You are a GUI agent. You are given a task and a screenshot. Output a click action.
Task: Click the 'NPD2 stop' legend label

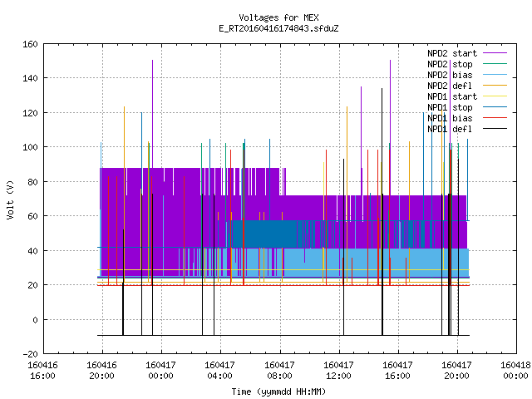(450, 64)
